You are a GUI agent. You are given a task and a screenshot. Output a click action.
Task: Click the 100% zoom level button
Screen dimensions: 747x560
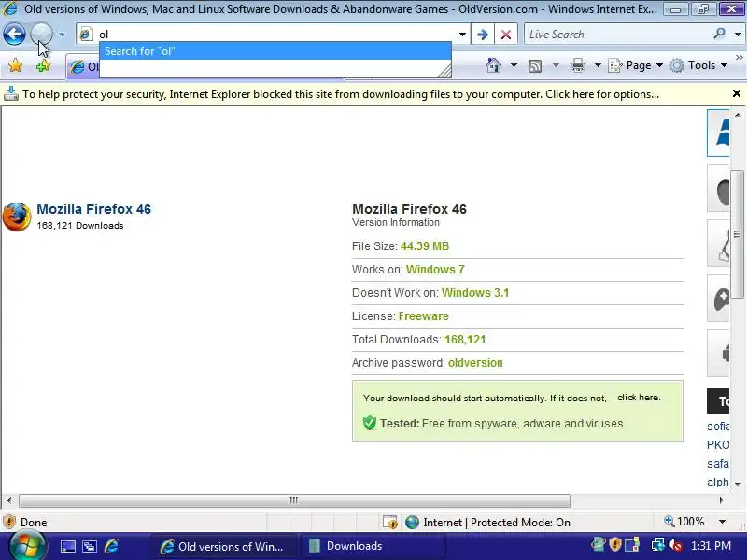(x=684, y=522)
